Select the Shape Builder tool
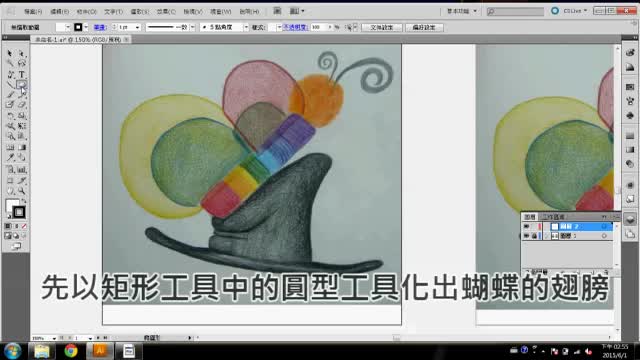This screenshot has height=360, width=640. pyautogui.click(x=10, y=136)
